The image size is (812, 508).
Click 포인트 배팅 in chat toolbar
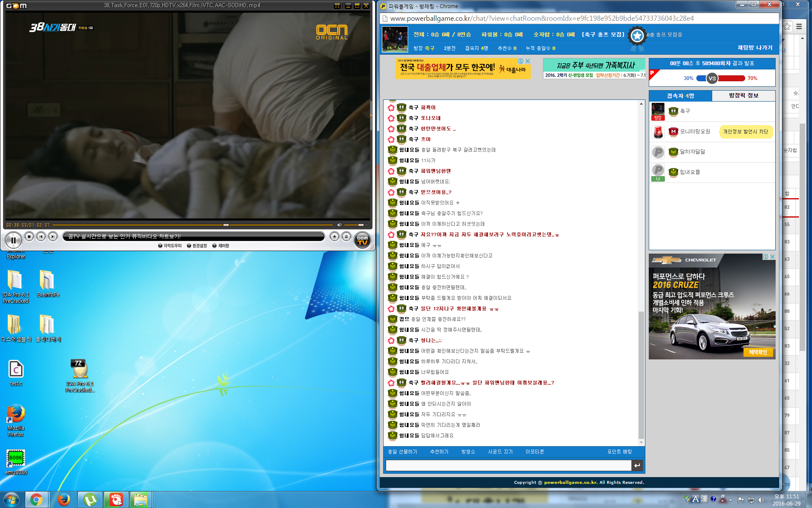[620, 452]
